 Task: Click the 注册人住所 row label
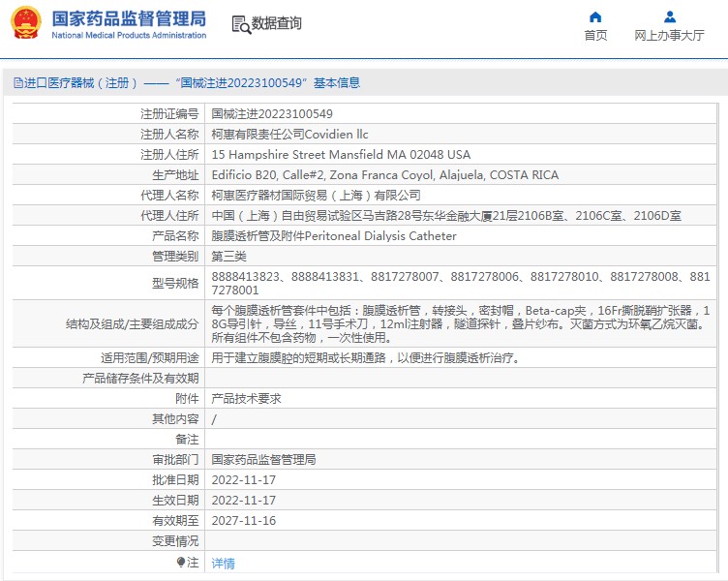click(169, 155)
